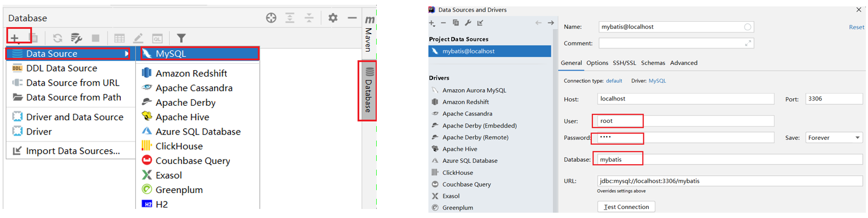Click the forward arrow in the dialog
Image resolution: width=868 pixels, height=218 pixels.
(551, 23)
